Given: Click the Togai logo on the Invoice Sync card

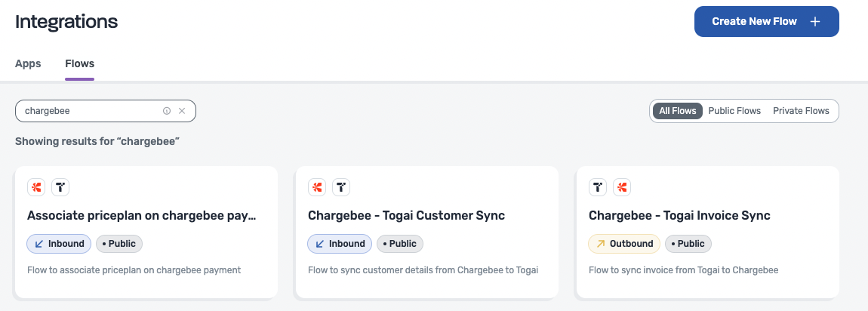Looking at the screenshot, I should tap(598, 186).
